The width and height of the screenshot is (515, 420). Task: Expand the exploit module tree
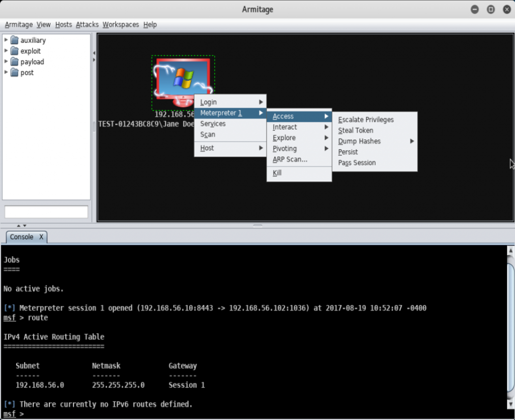point(6,51)
